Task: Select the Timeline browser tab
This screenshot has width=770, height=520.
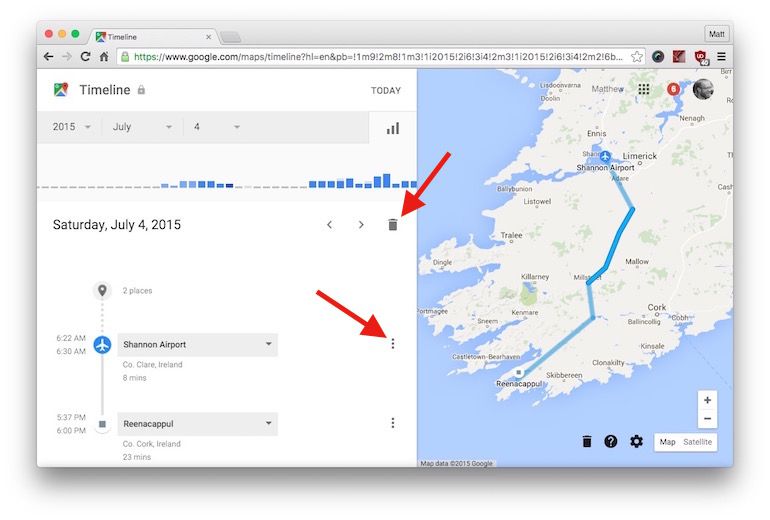Action: 153,37
